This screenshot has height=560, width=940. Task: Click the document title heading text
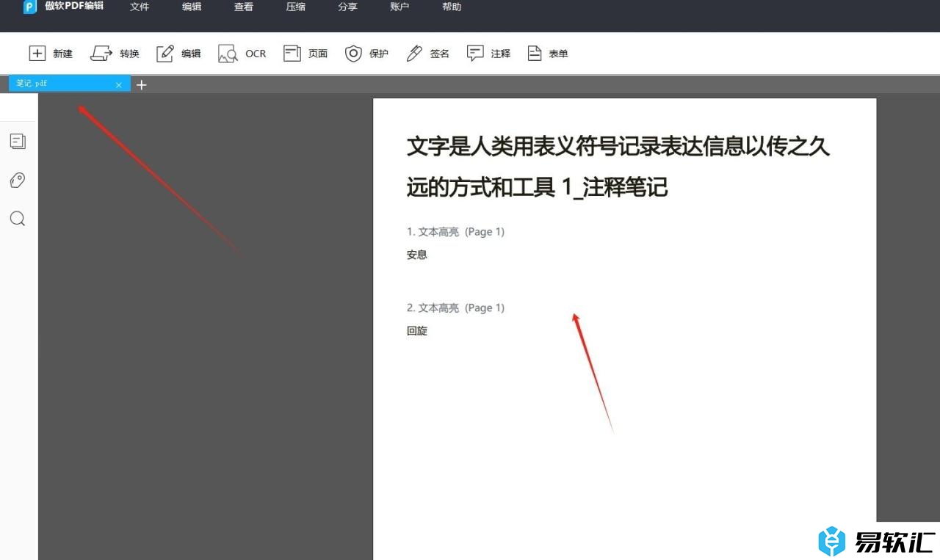(618, 167)
